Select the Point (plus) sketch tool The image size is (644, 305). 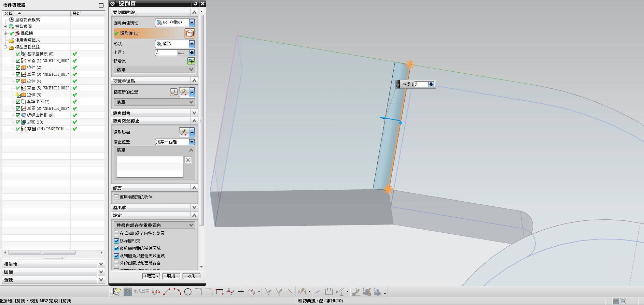pos(241,292)
